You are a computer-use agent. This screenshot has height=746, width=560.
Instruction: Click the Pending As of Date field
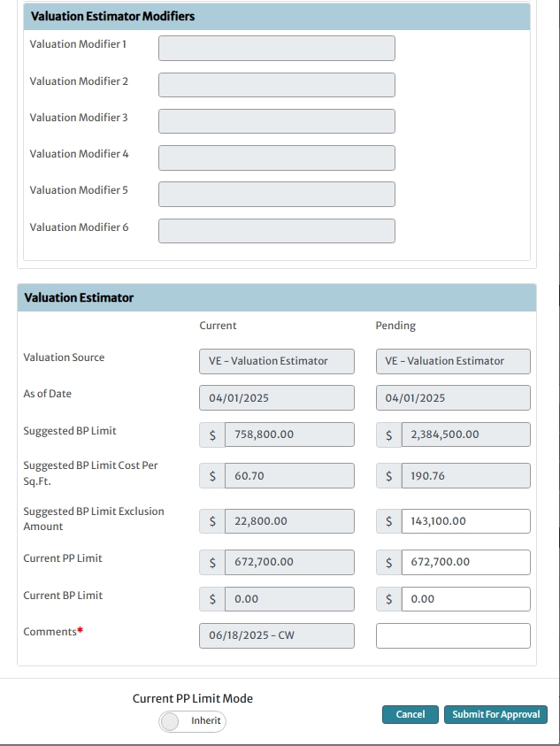click(x=453, y=398)
